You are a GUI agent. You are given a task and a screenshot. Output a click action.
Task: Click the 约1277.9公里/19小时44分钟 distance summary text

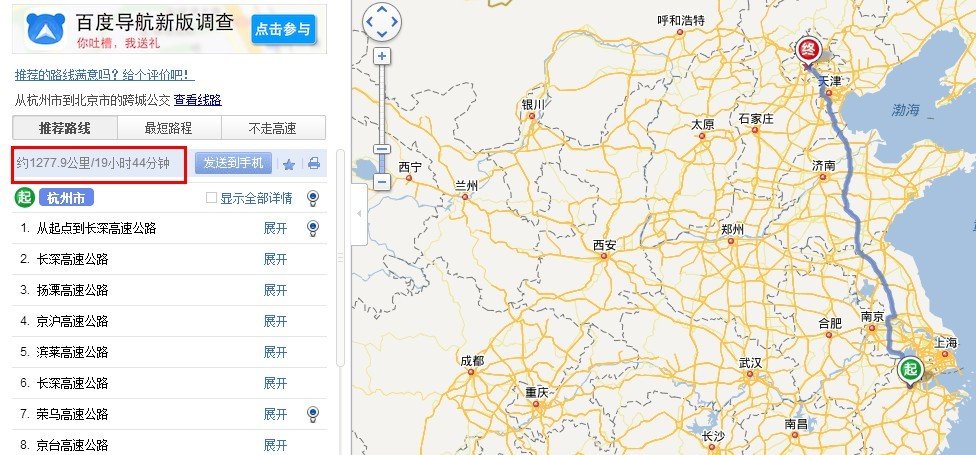[93, 164]
